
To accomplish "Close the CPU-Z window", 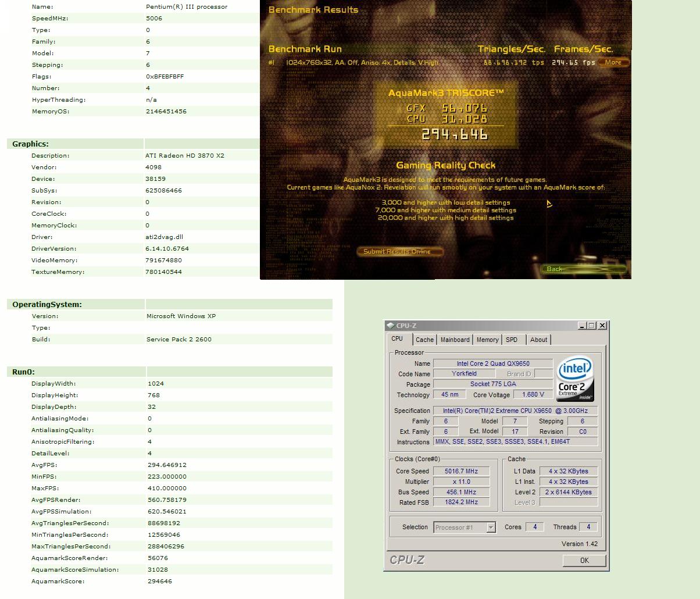I will (x=602, y=326).
